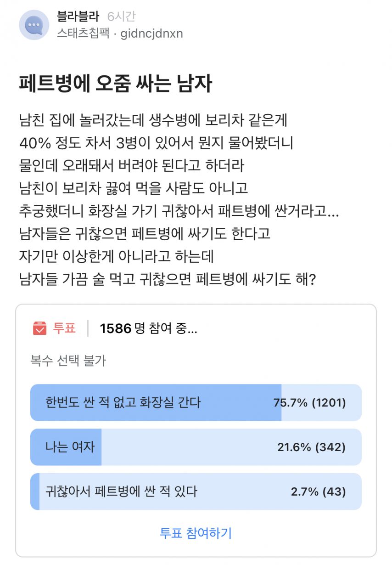Click the last body line ending '싸기도 해?'

tap(167, 279)
